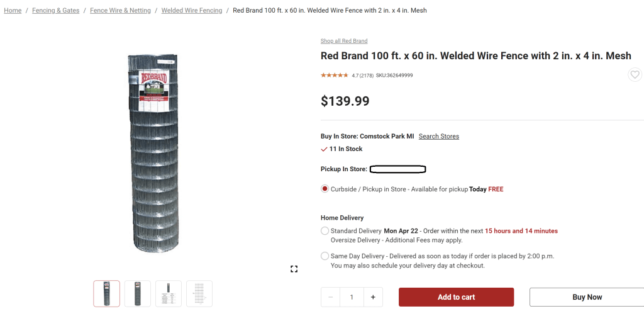
Task: Click the quantity input field
Action: point(352,297)
